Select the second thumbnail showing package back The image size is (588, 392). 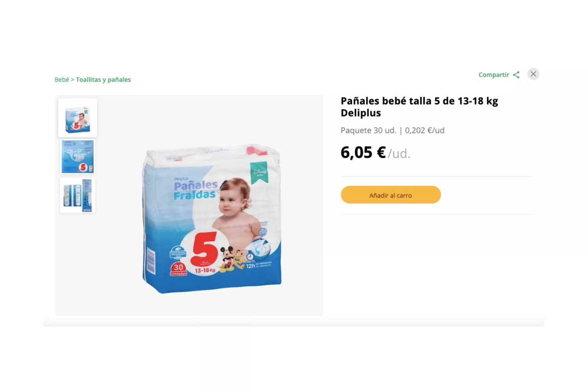tap(78, 157)
